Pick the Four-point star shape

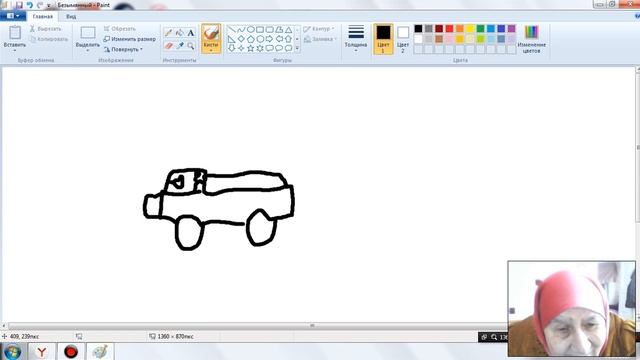pos(241,48)
